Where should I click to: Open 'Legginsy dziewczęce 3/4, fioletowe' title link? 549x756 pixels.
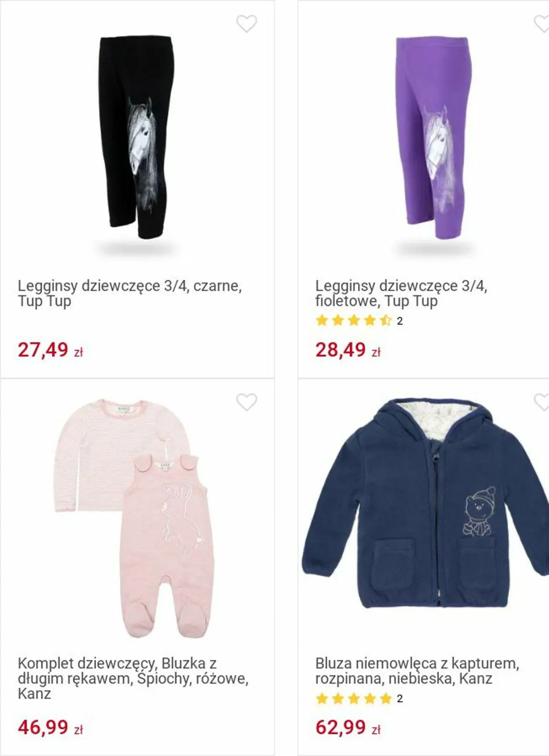click(x=401, y=293)
